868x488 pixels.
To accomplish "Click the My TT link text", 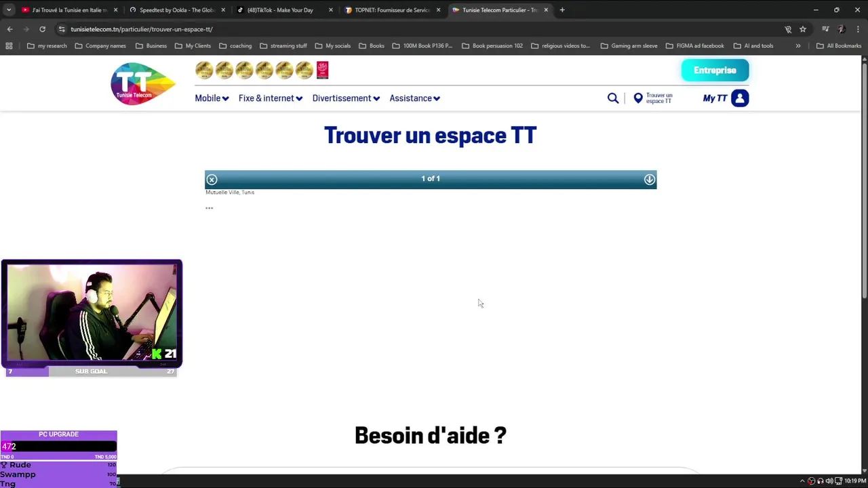I will 715,98.
